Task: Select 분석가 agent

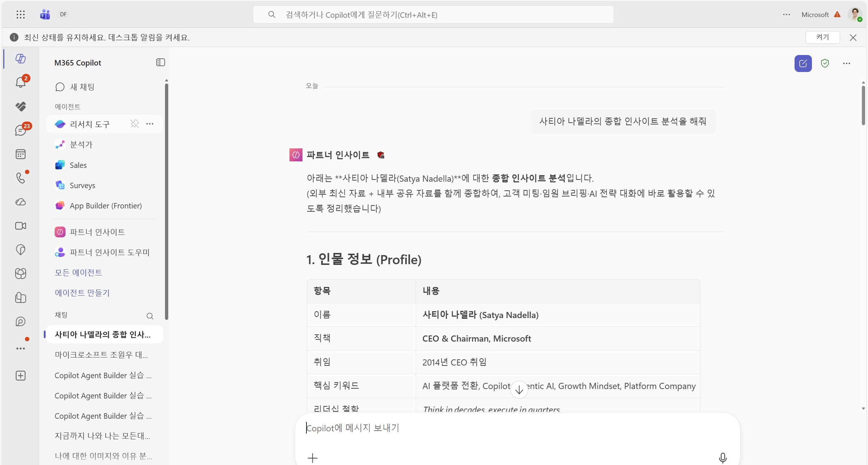Action: coord(105,144)
